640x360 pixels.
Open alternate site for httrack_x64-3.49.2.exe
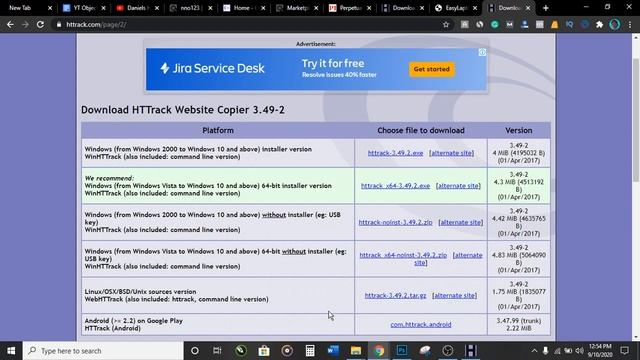458,185
